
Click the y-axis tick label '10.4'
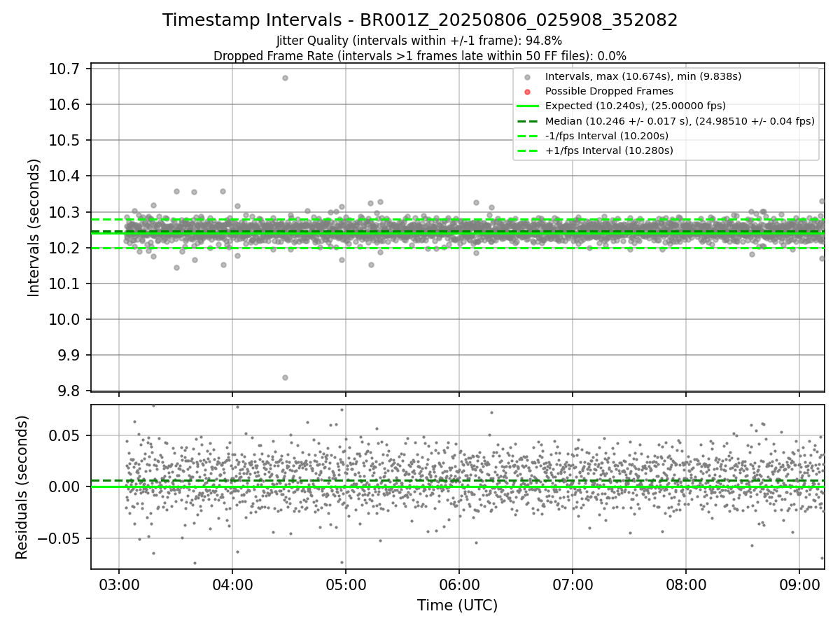[66, 176]
